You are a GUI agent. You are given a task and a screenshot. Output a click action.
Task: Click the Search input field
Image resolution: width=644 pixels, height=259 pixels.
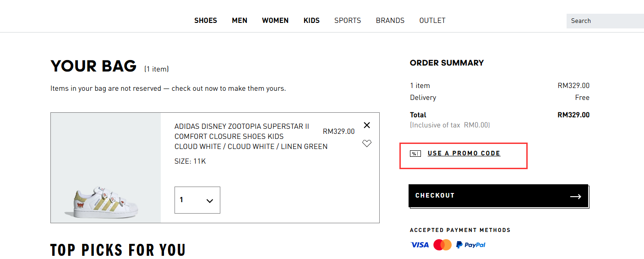pyautogui.click(x=605, y=21)
